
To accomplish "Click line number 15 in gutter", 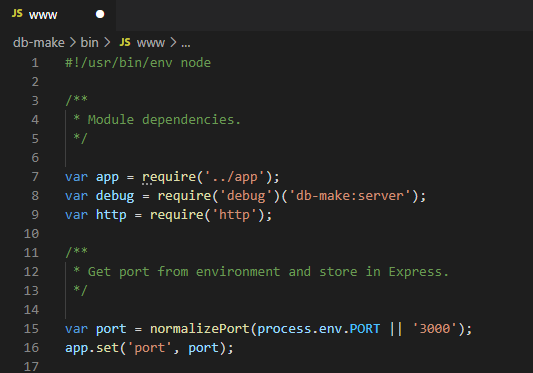I will click(x=31, y=329).
